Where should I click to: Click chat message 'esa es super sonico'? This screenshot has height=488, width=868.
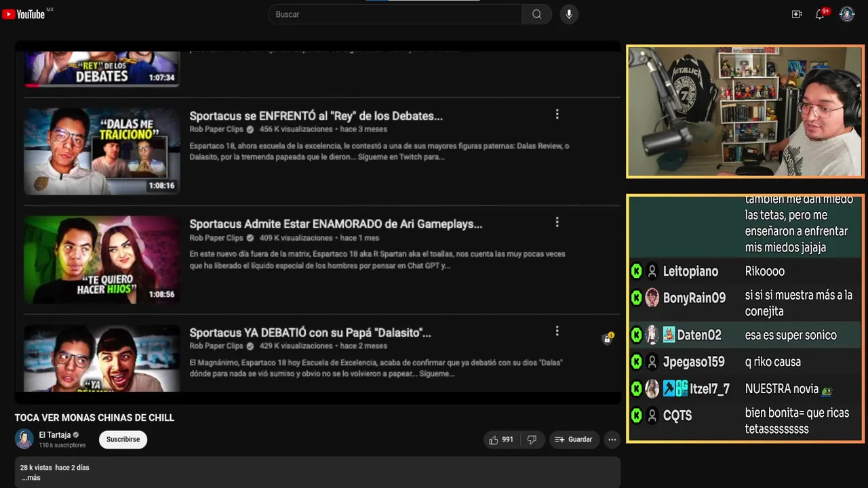(x=791, y=335)
